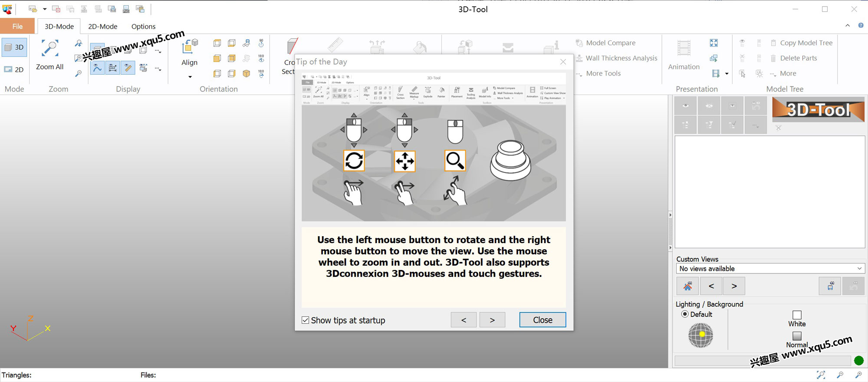Image resolution: width=868 pixels, height=382 pixels.
Task: Collapse the ribbon with the chevron
Action: pyautogui.click(x=847, y=26)
